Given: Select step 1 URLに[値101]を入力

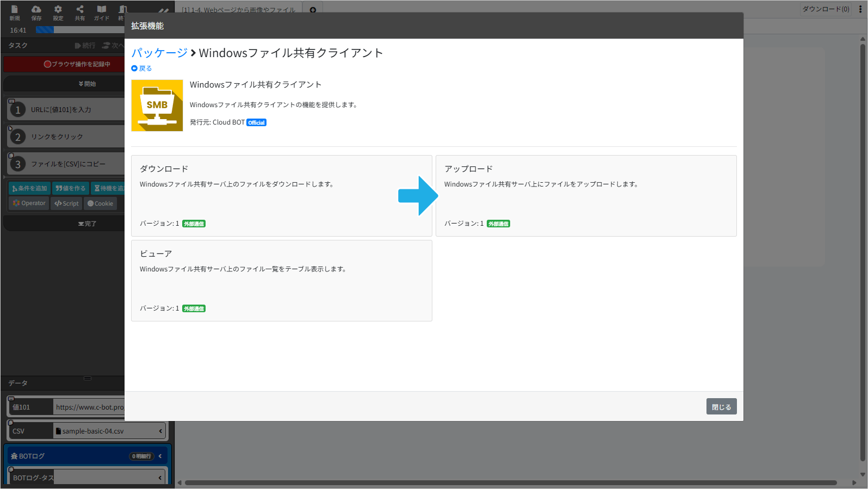Looking at the screenshot, I should coord(66,109).
